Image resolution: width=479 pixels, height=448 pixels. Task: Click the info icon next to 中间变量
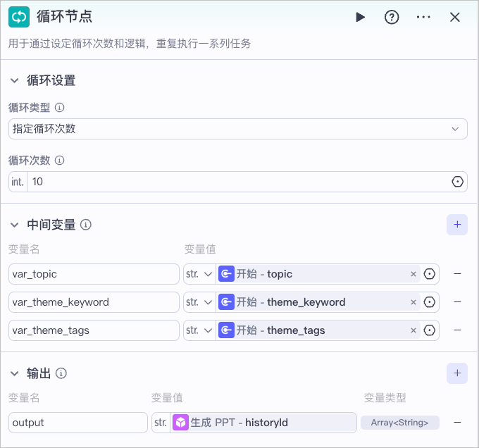click(x=86, y=225)
